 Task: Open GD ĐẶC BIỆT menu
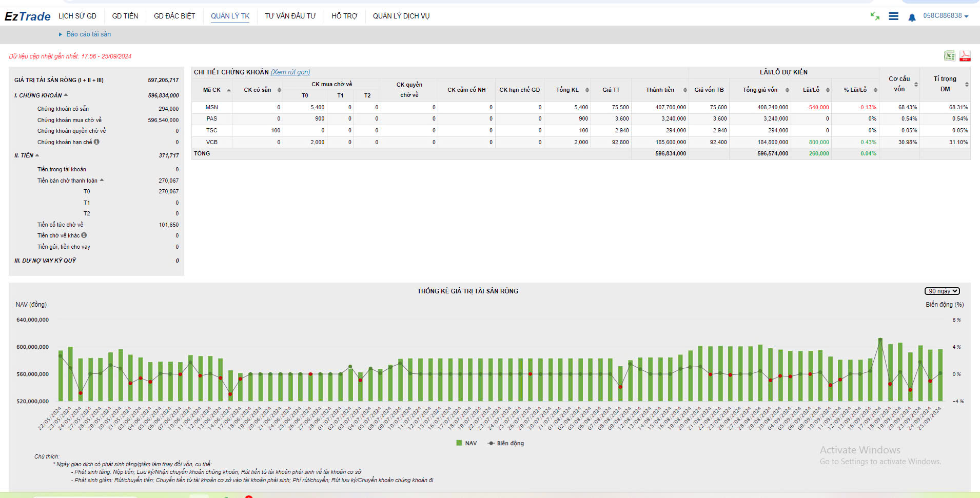click(x=174, y=16)
